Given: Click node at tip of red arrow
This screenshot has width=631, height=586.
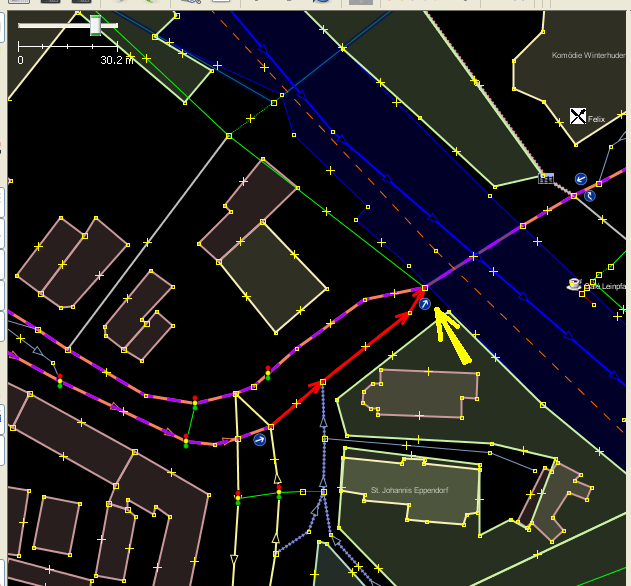Looking at the screenshot, I should pos(424,289).
